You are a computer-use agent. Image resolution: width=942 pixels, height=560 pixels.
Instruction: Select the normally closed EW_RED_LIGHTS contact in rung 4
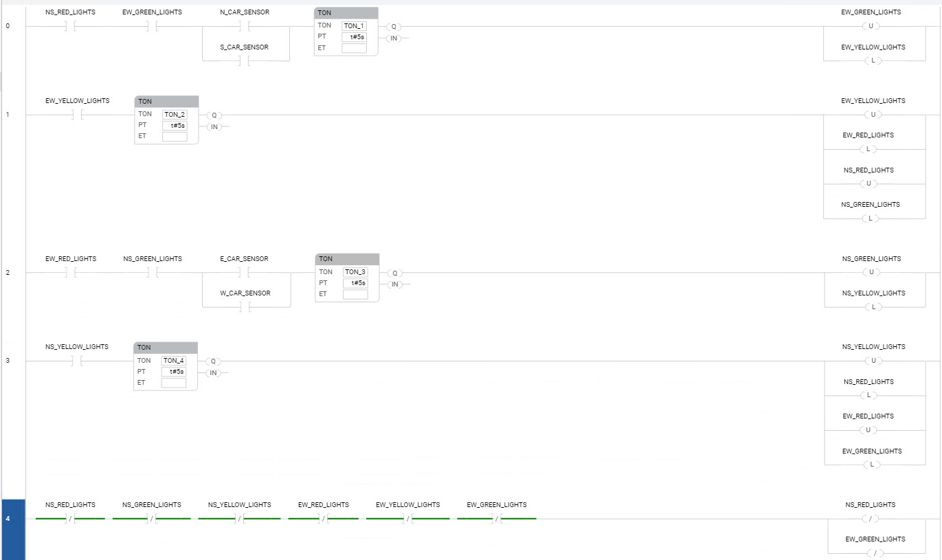(x=324, y=519)
